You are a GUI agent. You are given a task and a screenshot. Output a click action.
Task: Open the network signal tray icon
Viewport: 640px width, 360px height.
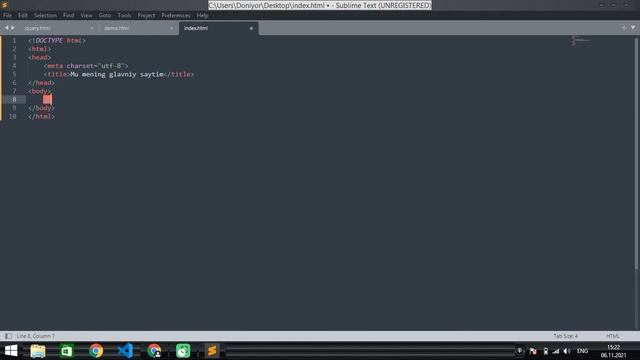556,351
